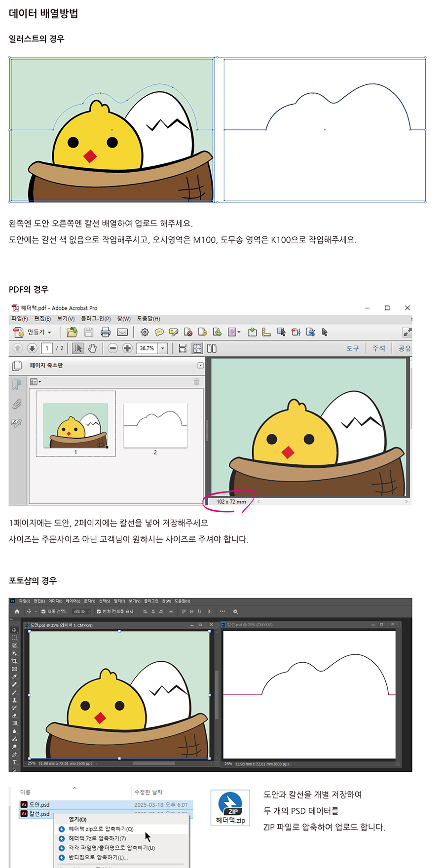The image size is (444, 868).
Task: Open the 도구 pane link in Acrobat
Action: tap(353, 348)
